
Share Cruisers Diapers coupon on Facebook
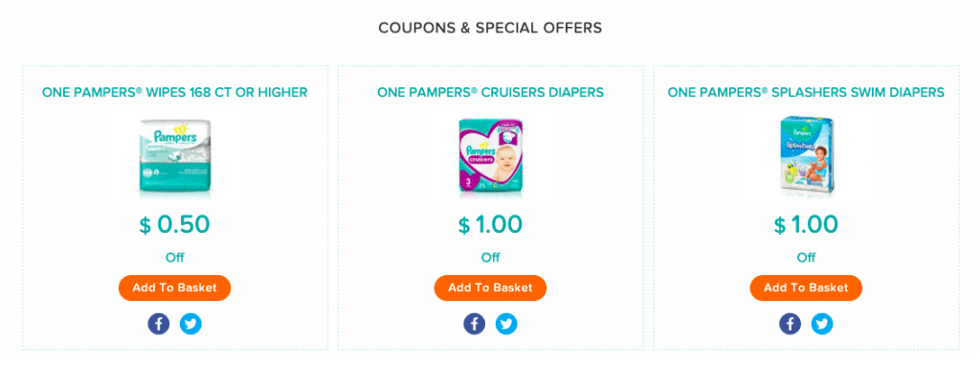click(475, 324)
